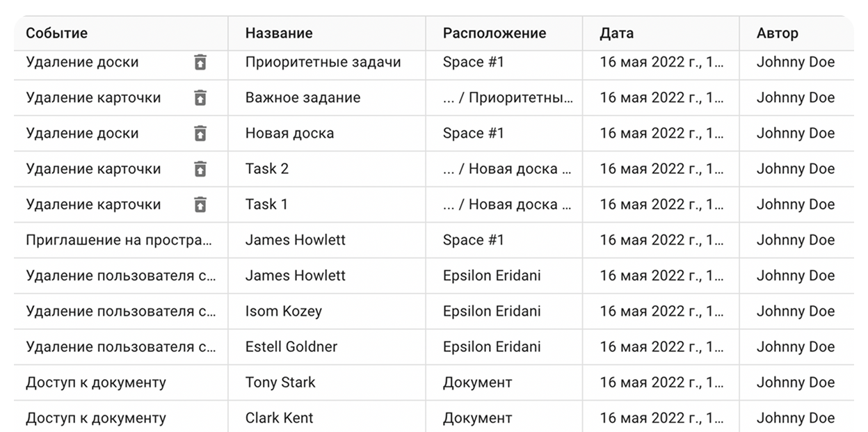Open the Tony Stark document access entry

tap(433, 383)
